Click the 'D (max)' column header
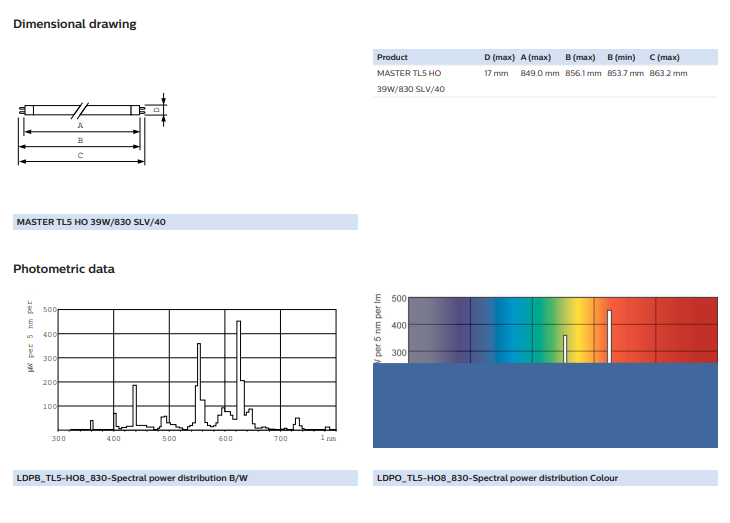Viewport: 730px width, 523px height. (x=499, y=57)
